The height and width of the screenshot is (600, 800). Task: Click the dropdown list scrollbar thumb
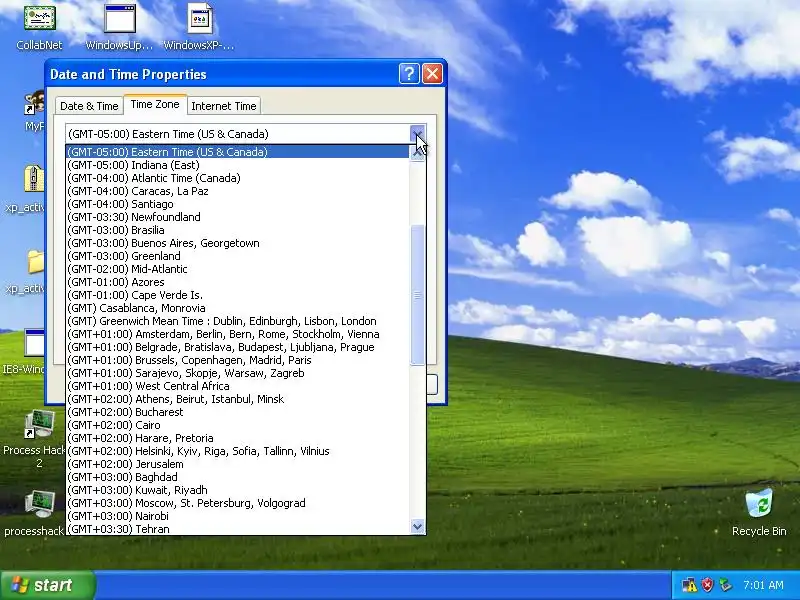[418, 295]
